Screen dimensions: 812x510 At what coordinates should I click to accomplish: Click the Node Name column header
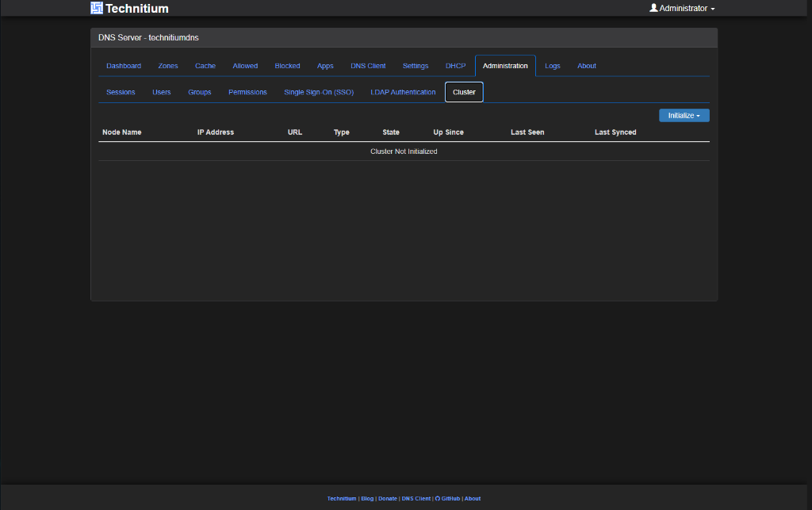[121, 132]
